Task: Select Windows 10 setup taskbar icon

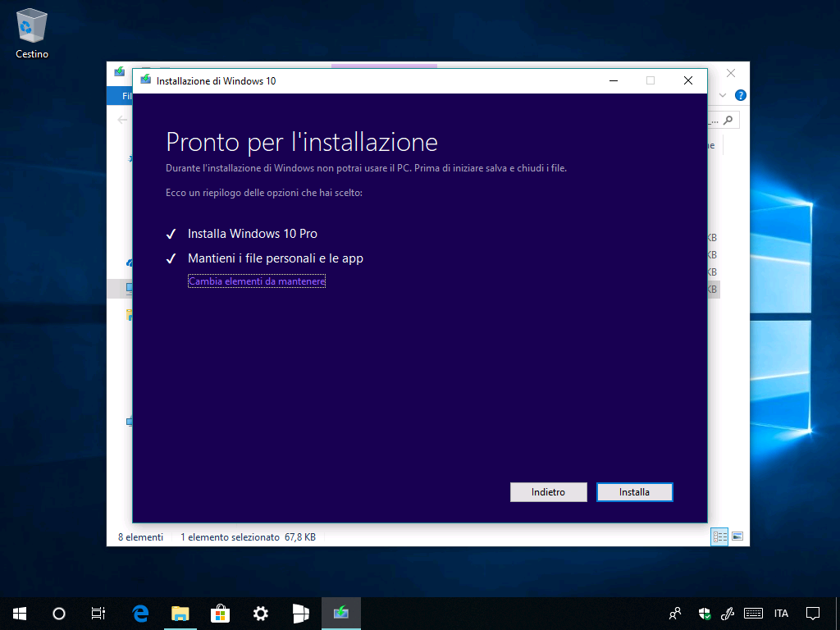Action: pyautogui.click(x=341, y=614)
